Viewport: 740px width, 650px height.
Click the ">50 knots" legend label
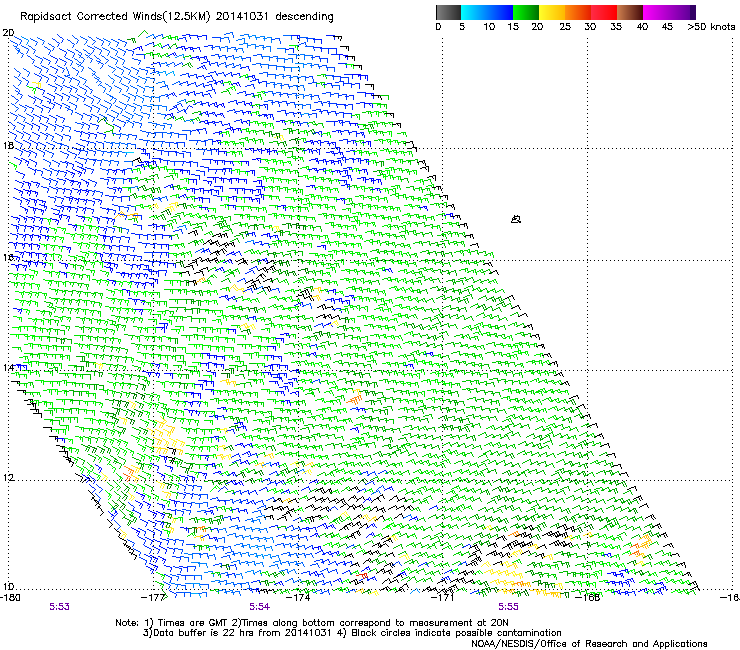[711, 27]
